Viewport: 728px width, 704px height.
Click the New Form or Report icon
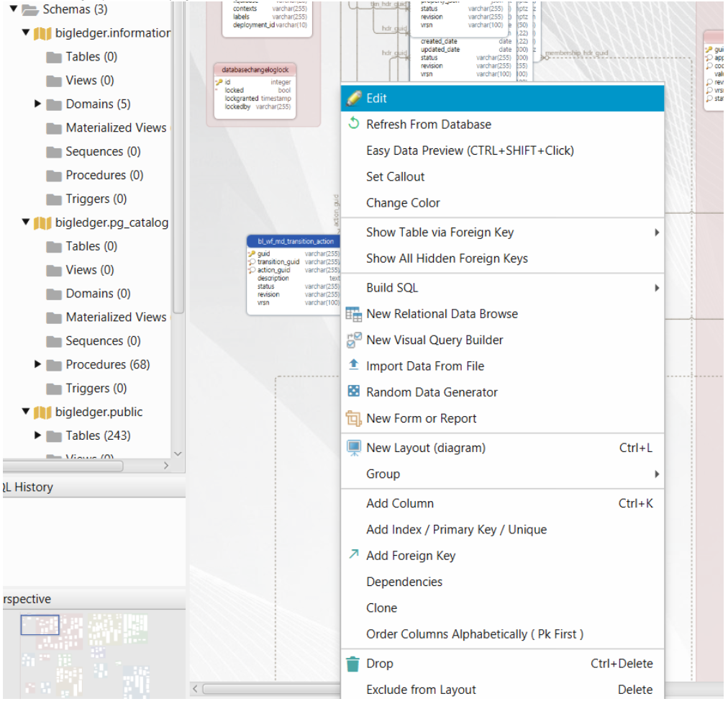click(x=353, y=418)
